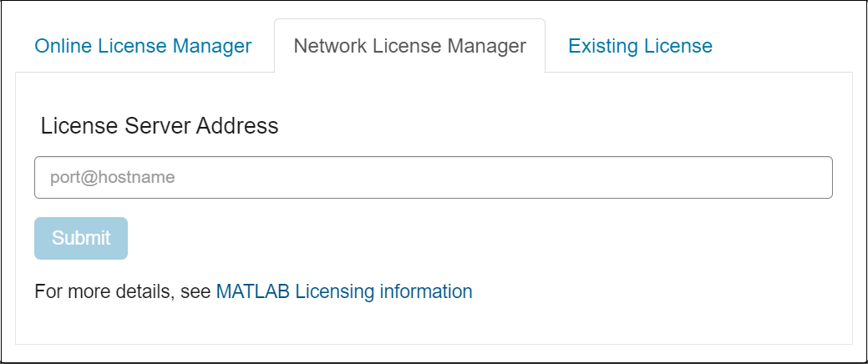Follow the blue MATLAB Licensing information hyperlink
868x364 pixels.
[x=344, y=291]
